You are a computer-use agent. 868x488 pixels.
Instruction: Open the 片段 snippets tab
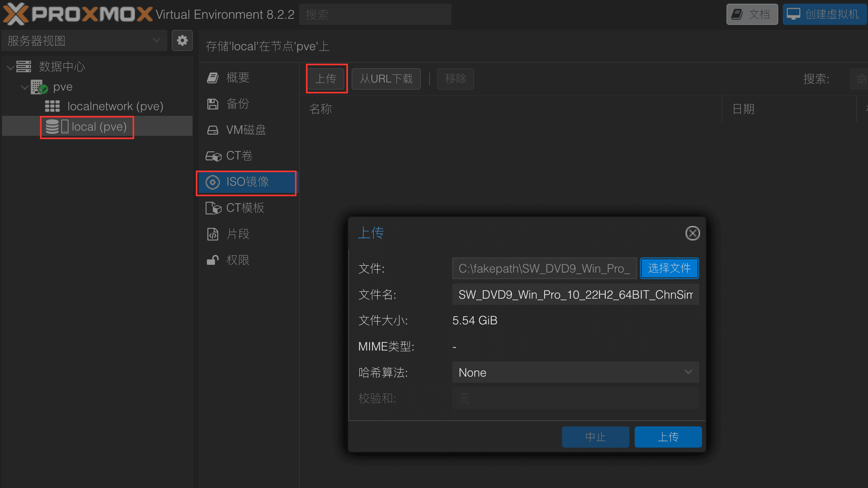[248, 234]
